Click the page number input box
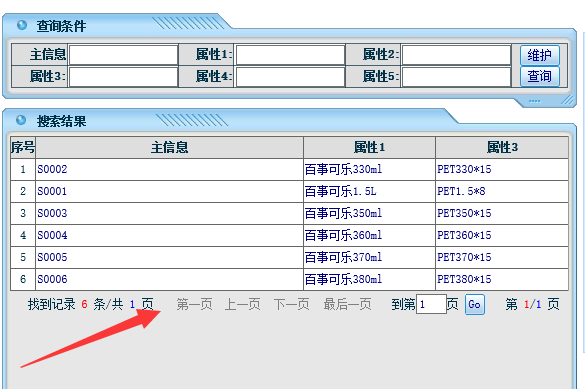The image size is (585, 389). (431, 304)
